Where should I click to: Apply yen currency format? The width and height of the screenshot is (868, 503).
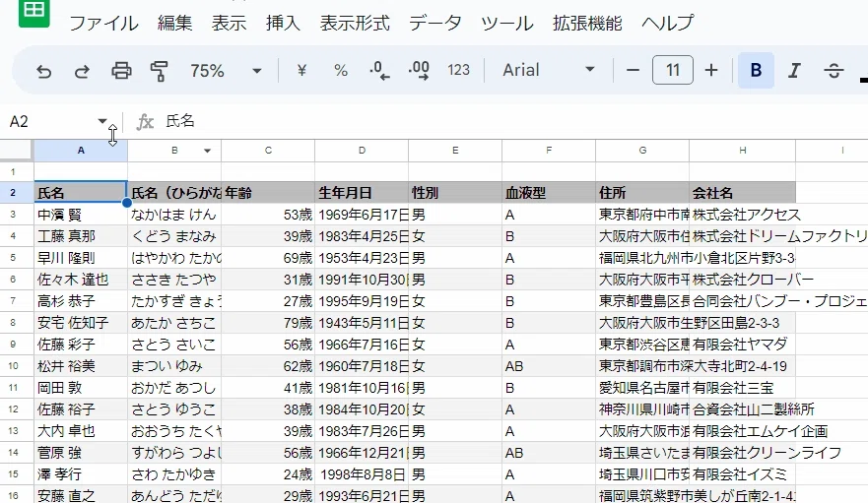point(301,70)
